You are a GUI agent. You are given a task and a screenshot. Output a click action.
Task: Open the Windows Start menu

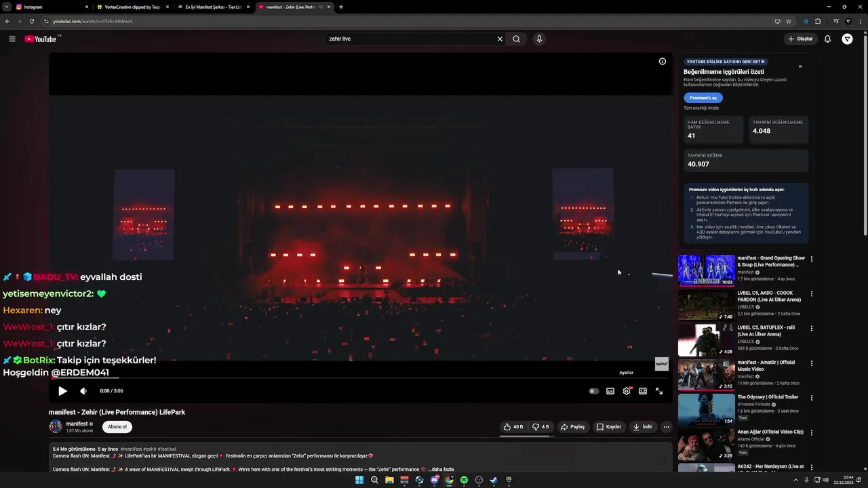click(359, 480)
